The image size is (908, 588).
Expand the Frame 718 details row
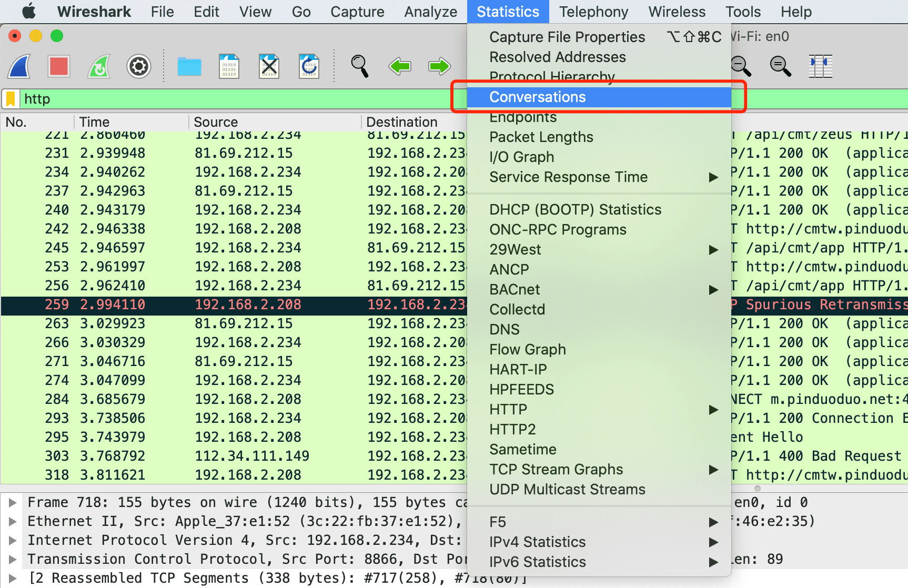click(13, 503)
